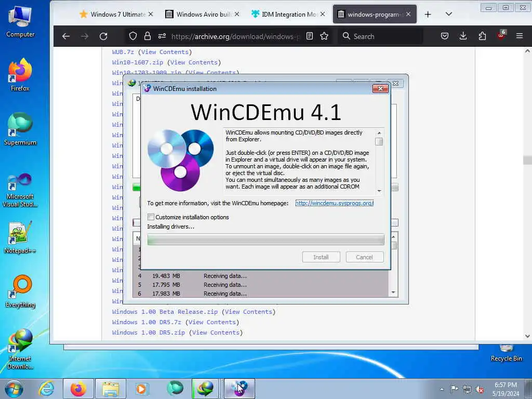Click the Cancel button in WinCDEmu installer

(365, 257)
